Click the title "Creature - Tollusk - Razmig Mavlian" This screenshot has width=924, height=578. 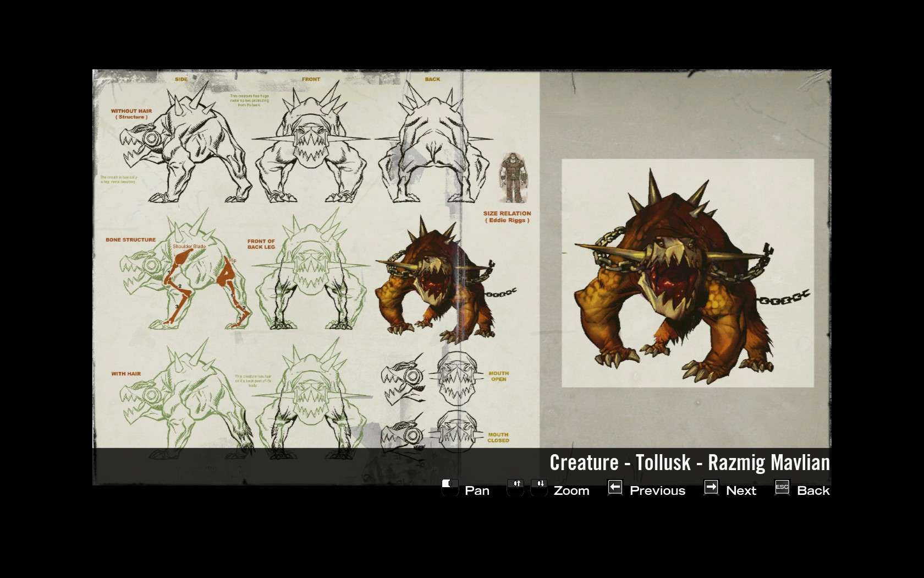click(690, 463)
